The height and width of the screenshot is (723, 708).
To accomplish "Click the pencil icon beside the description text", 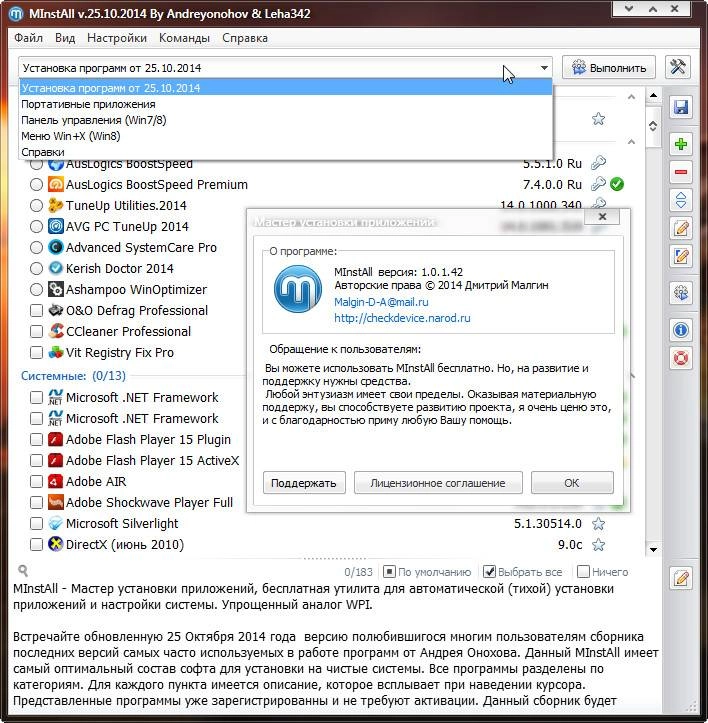I will coord(681,578).
